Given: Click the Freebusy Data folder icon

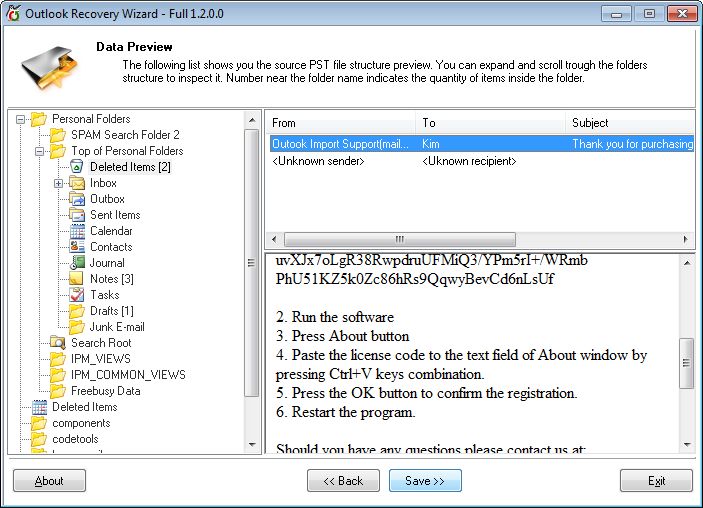Looking at the screenshot, I should [x=58, y=391].
